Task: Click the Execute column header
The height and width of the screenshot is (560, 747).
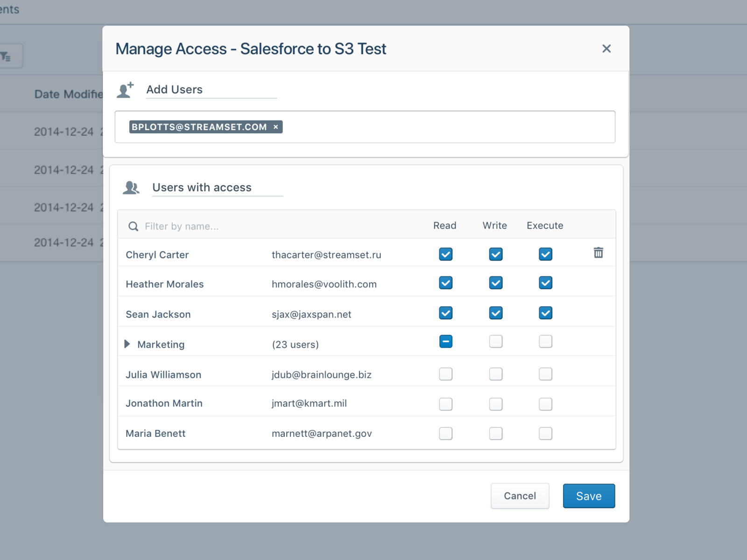Action: coord(545,225)
